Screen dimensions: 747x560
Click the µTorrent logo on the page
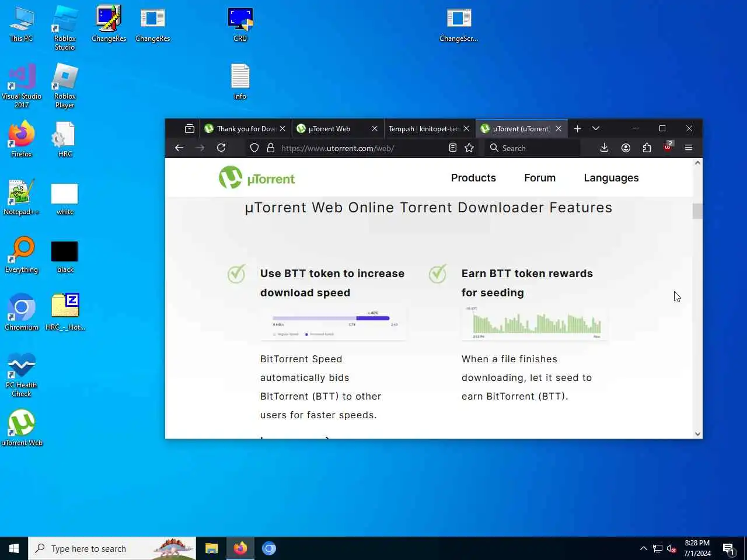(x=257, y=178)
